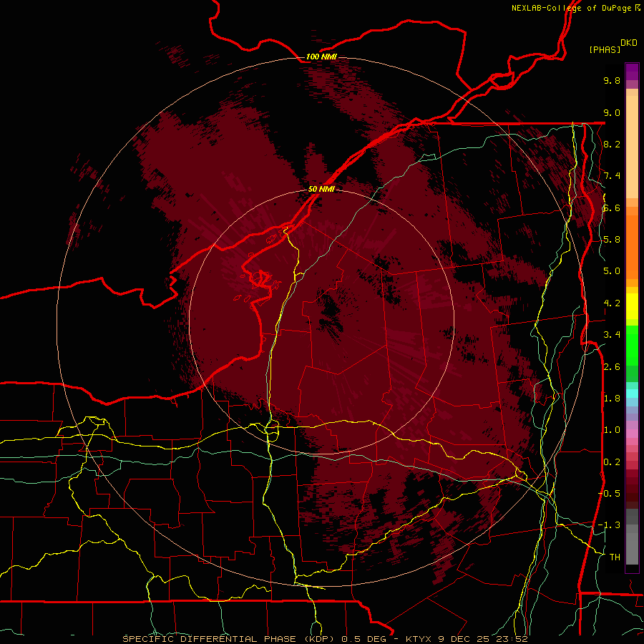Click the -1.3 color scale value
Image resolution: width=644 pixels, height=644 pixels.
[x=609, y=525]
